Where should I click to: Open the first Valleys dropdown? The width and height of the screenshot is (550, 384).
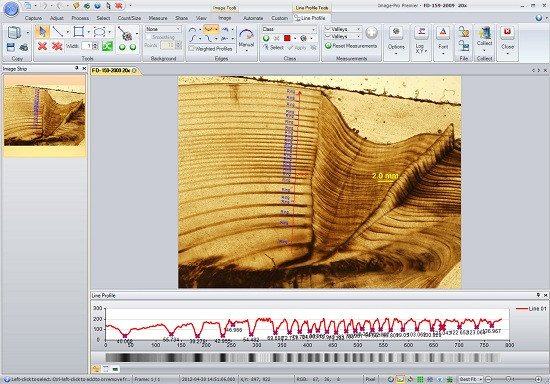[343, 29]
